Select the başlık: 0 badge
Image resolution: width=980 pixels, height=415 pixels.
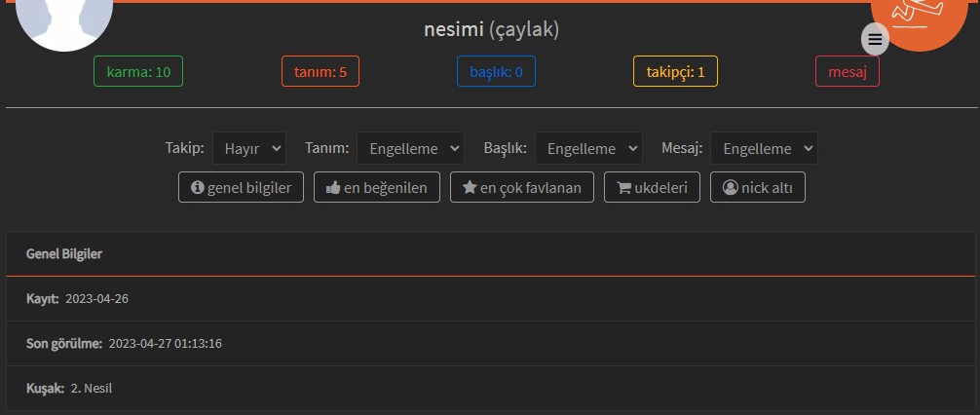point(496,72)
